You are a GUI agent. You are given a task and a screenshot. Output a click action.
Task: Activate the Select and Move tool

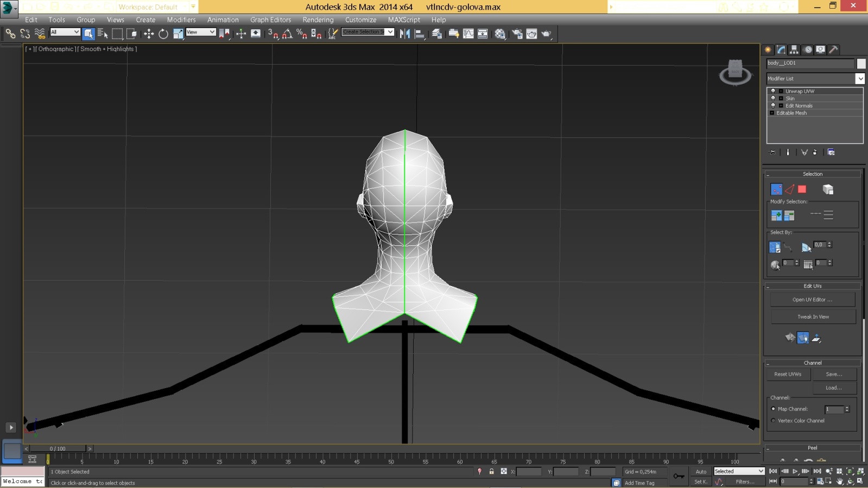click(x=149, y=34)
